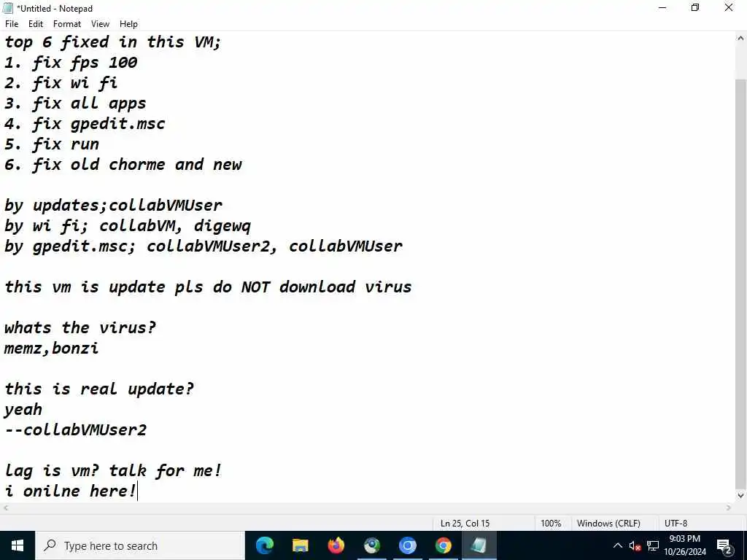Click the 100% zoom status entry
The width and height of the screenshot is (747, 560).
pyautogui.click(x=551, y=523)
